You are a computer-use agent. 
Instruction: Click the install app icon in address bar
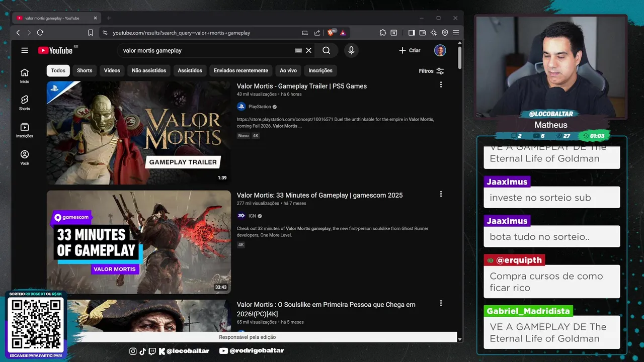[305, 33]
